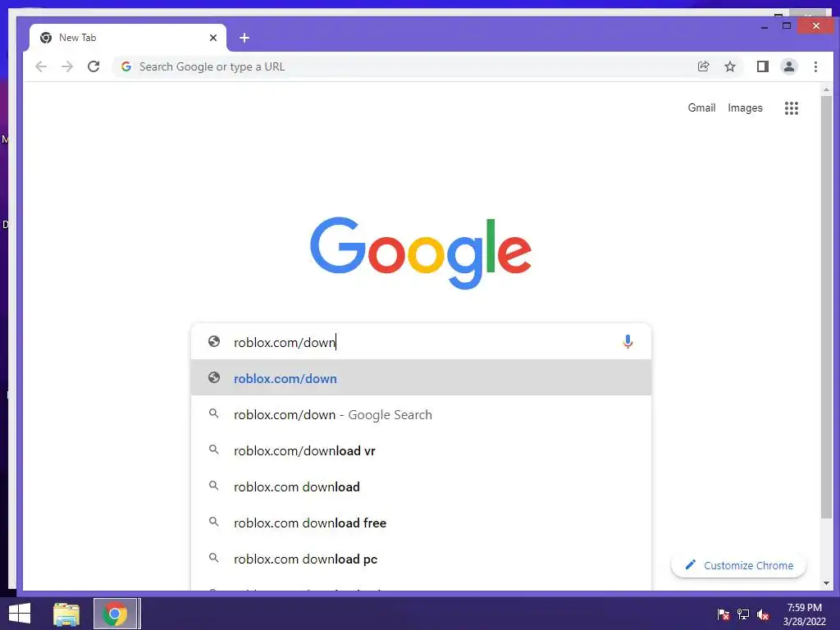Click the globe icon of the URL suggestion
The width and height of the screenshot is (840, 630).
click(214, 377)
